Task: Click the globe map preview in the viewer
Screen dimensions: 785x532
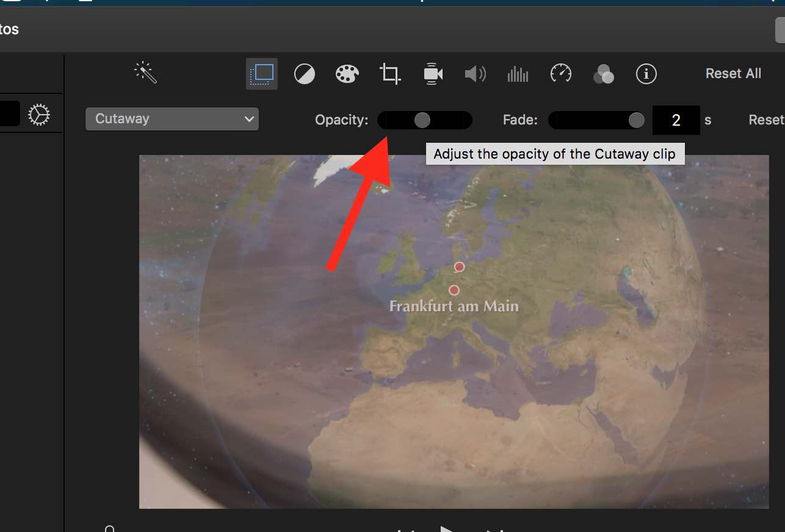Action: [x=454, y=331]
